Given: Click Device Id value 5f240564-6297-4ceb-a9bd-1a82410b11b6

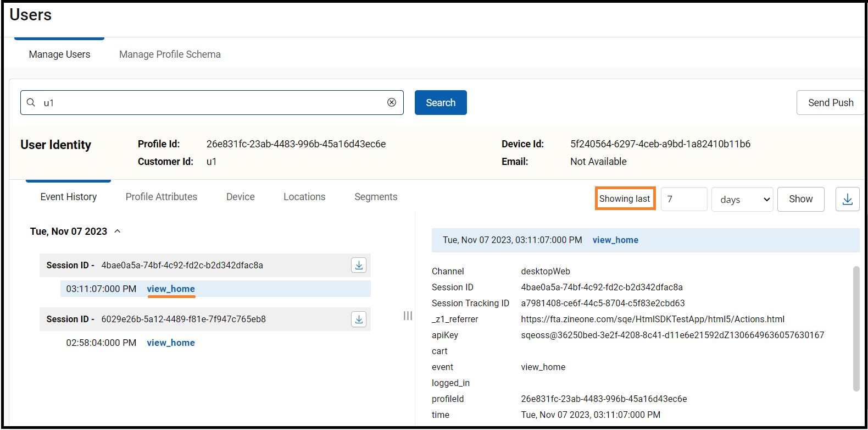Looking at the screenshot, I should tap(660, 144).
